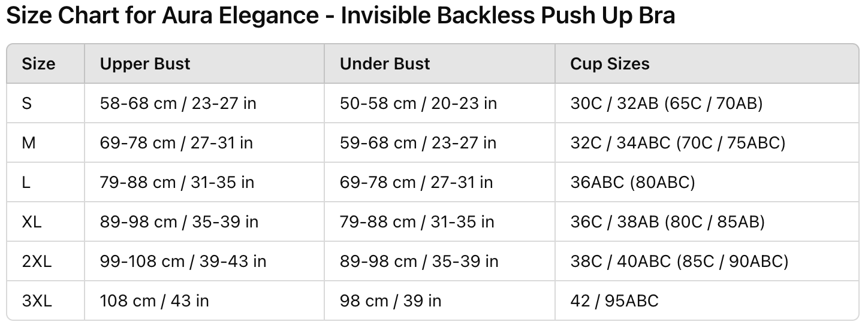Image resolution: width=868 pixels, height=328 pixels.
Task: Click the 3XL size row label
Action: 37,300
